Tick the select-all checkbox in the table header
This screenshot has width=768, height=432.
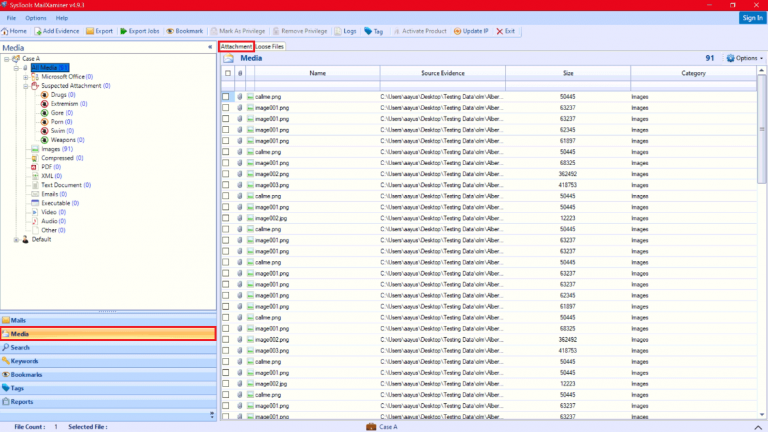click(228, 73)
